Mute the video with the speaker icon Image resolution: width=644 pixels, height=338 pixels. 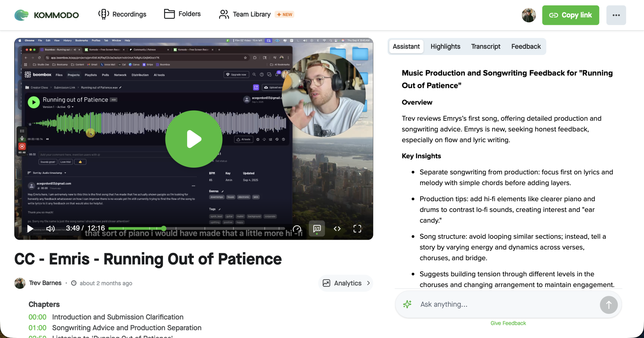(50, 229)
